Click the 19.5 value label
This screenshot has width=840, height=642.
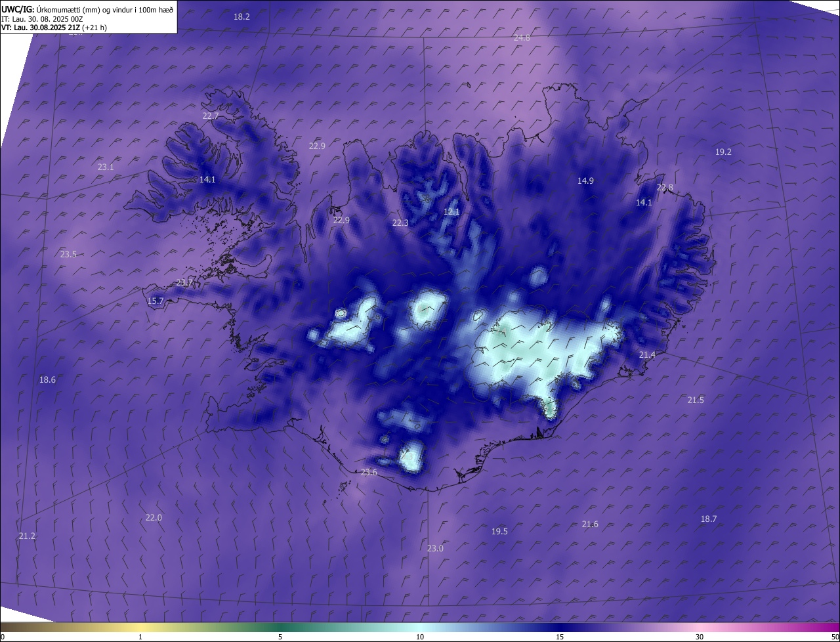click(499, 532)
